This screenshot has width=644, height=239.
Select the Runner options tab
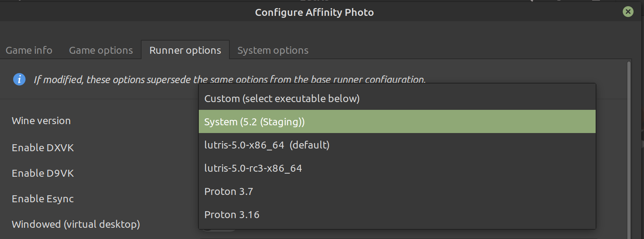[185, 50]
